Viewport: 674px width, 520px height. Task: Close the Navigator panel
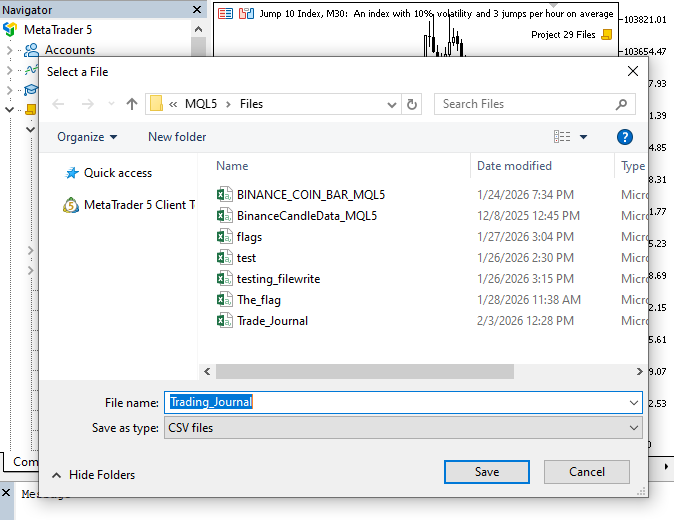(197, 9)
